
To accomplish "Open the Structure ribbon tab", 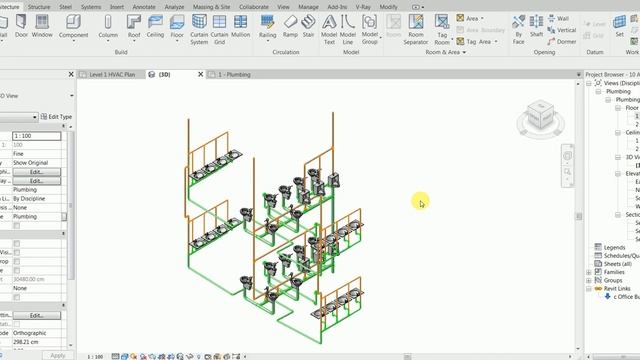I will point(39,7).
